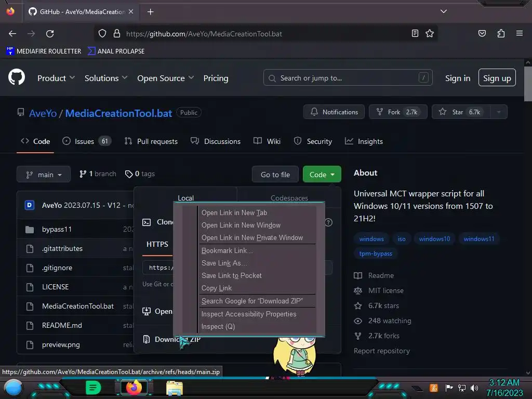Click the speaker volume tray icon
Viewport: 532px width, 399px height.
click(474, 388)
